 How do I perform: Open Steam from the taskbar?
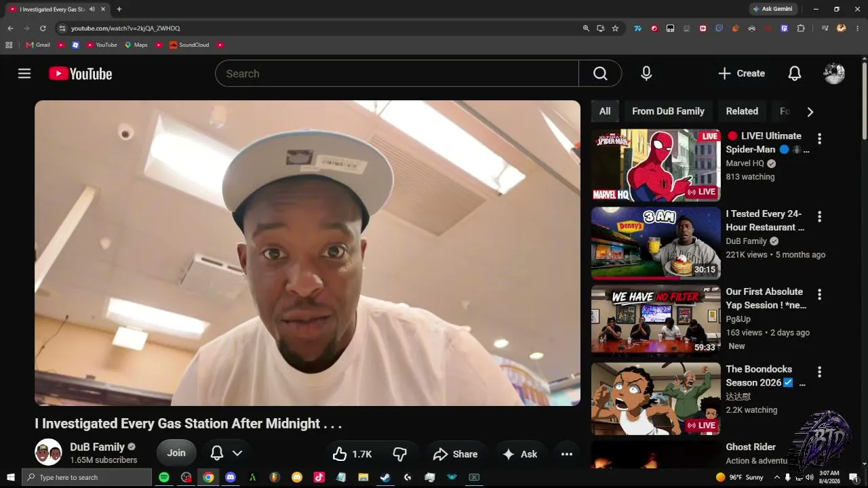385,477
